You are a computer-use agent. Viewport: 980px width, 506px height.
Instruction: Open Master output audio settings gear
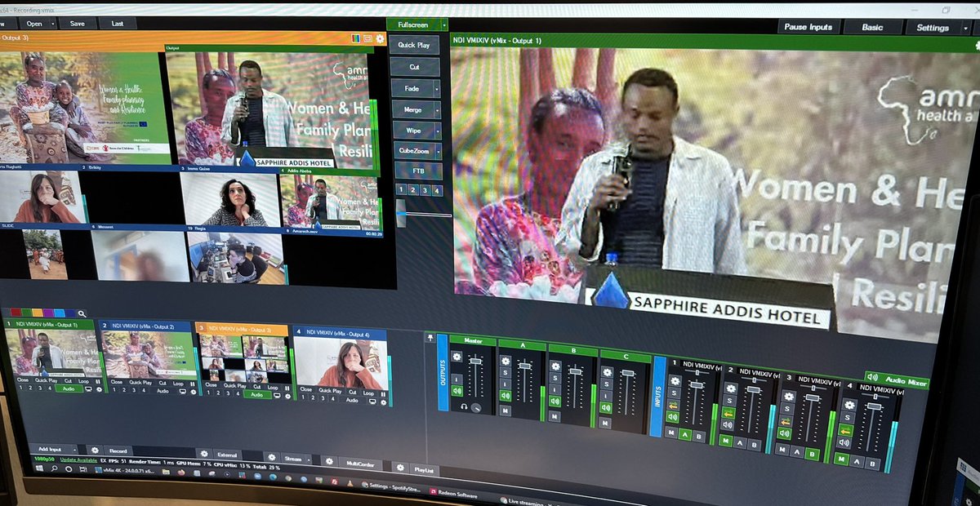(457, 356)
